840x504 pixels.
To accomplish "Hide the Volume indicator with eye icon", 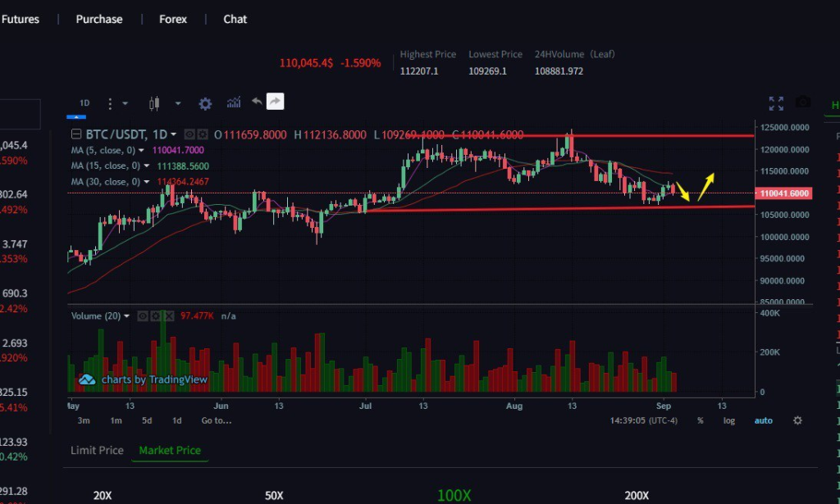I will [x=142, y=316].
